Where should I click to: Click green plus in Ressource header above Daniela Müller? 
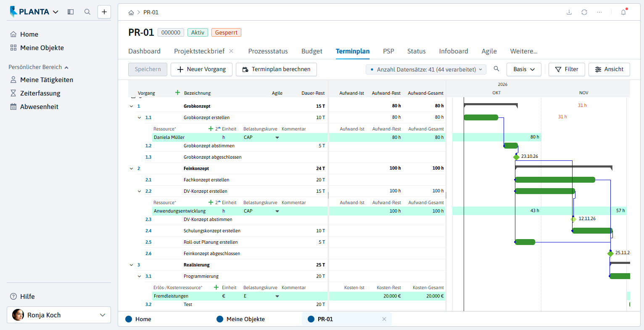tap(211, 129)
